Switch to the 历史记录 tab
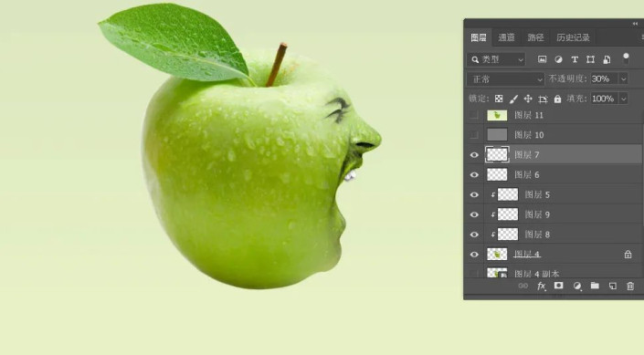Viewport: 644px width, 355px height. (x=573, y=37)
